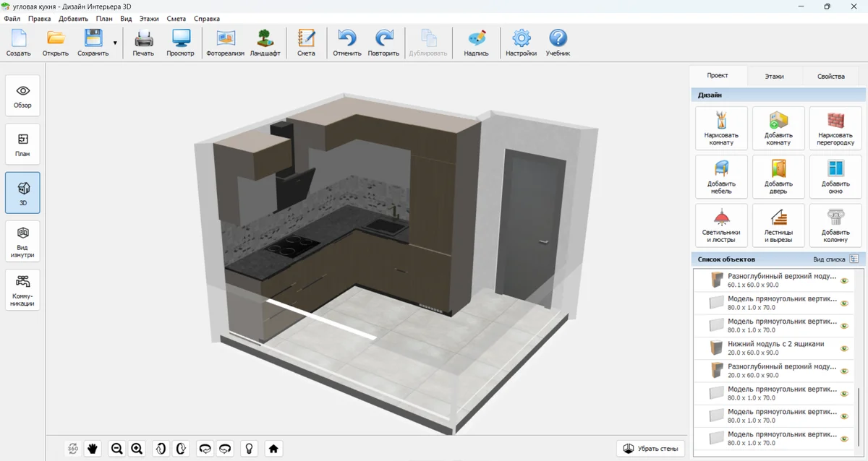Toggle the light bulb lighting icon

[249, 449]
